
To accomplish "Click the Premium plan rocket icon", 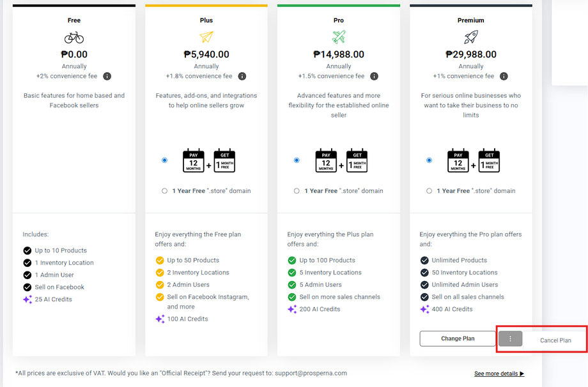I will tap(471, 37).
